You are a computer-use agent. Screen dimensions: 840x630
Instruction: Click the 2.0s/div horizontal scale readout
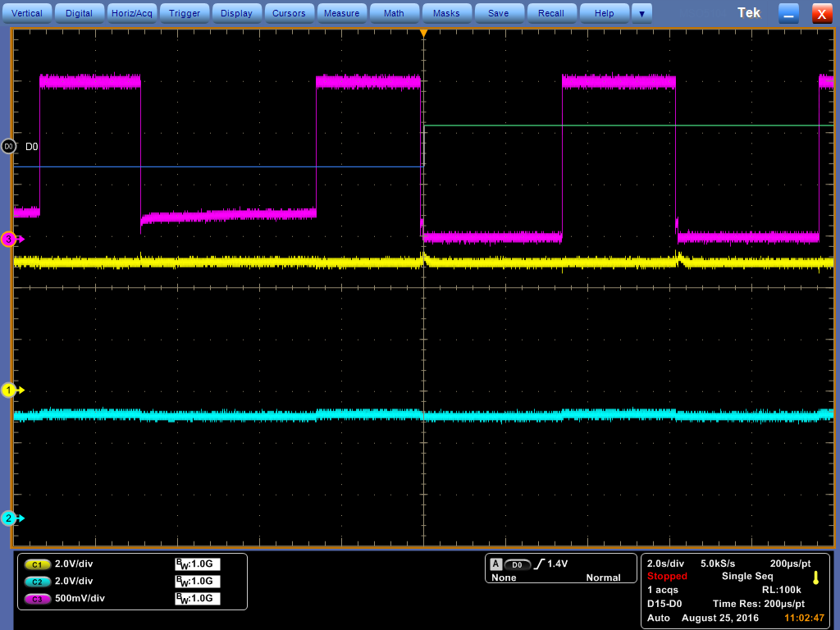point(664,564)
